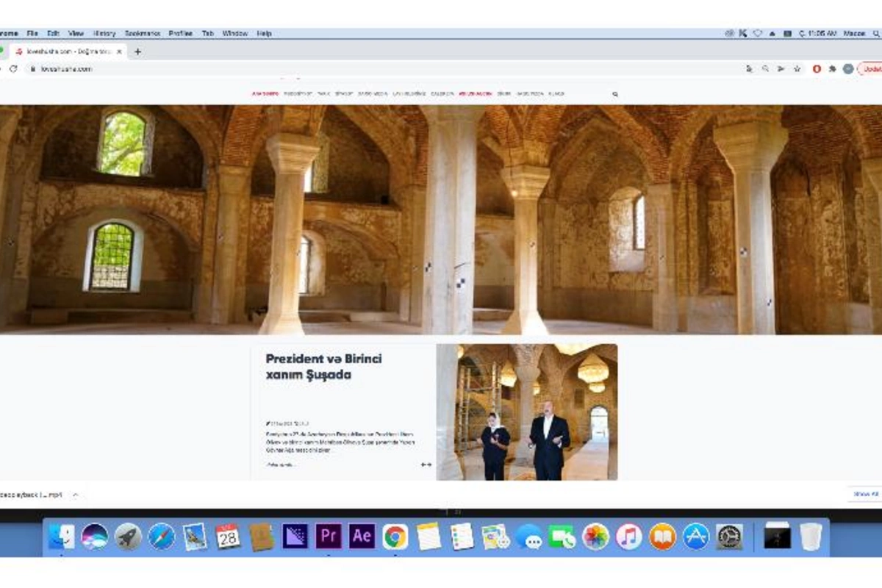
Task: Click Show All downloads button
Action: click(x=864, y=495)
